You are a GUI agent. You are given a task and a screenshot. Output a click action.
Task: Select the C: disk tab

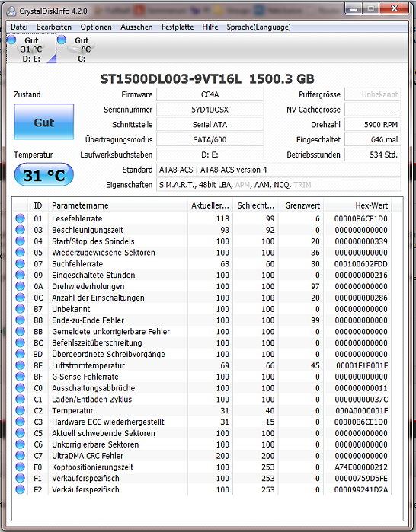[82, 49]
